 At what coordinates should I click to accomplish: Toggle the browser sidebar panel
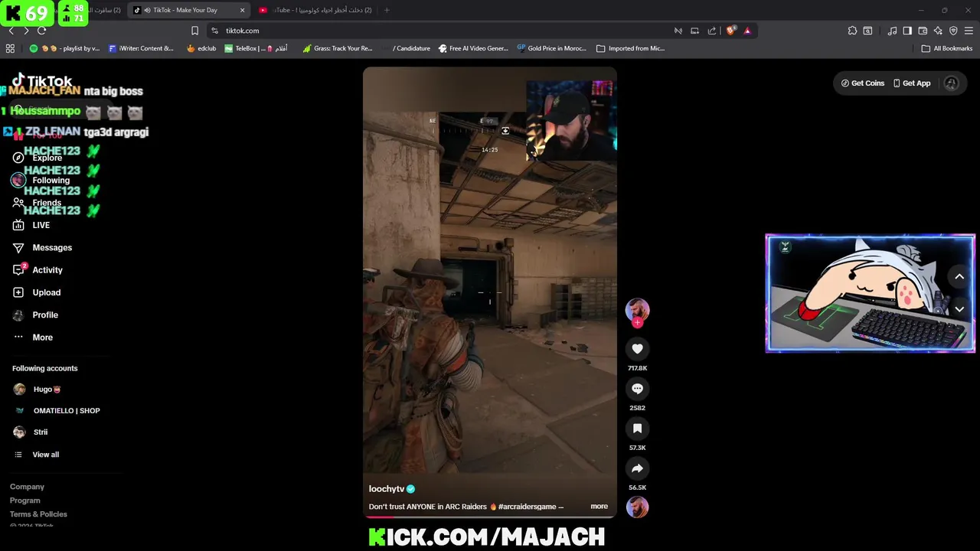pyautogui.click(x=907, y=31)
